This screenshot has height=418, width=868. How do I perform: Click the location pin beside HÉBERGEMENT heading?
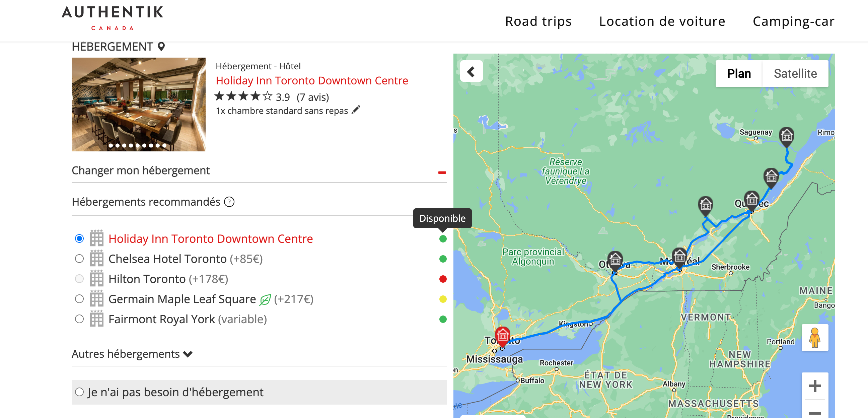point(161,47)
